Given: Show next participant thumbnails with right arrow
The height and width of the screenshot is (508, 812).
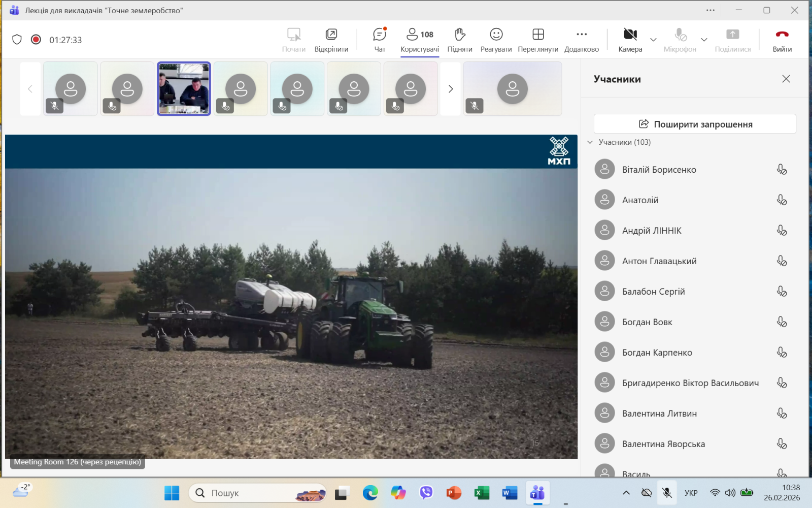Looking at the screenshot, I should tap(450, 89).
